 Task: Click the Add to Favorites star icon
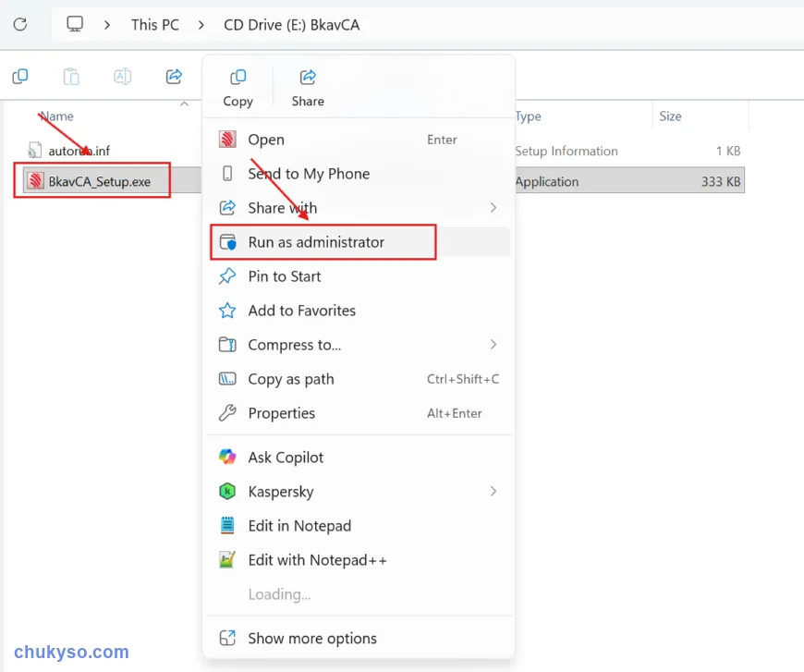(227, 311)
